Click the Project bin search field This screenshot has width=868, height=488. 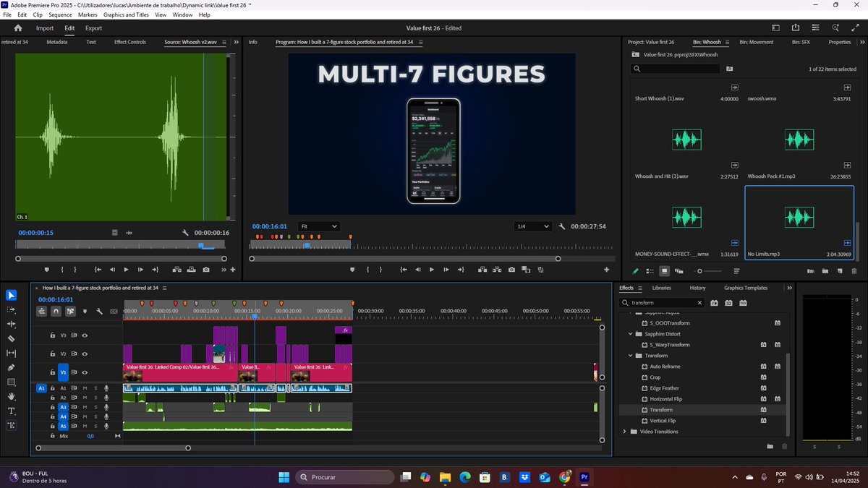tap(676, 69)
